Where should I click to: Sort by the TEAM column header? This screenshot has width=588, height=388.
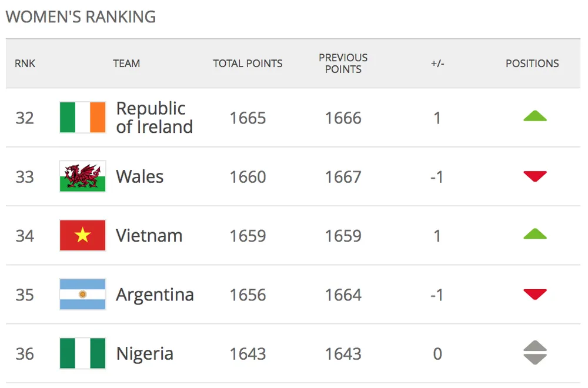coord(126,63)
